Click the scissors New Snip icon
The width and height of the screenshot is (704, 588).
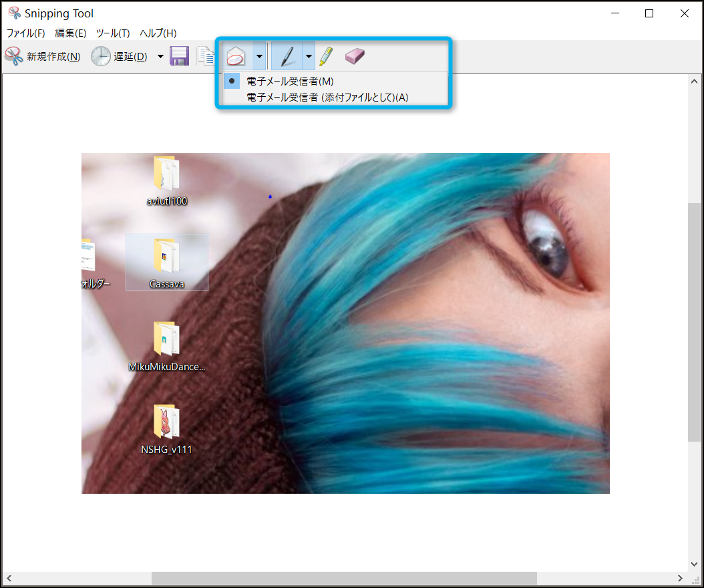[14, 57]
